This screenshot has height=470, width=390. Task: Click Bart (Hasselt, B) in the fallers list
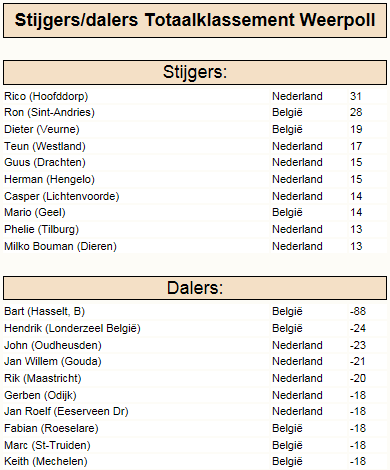[x=44, y=311]
